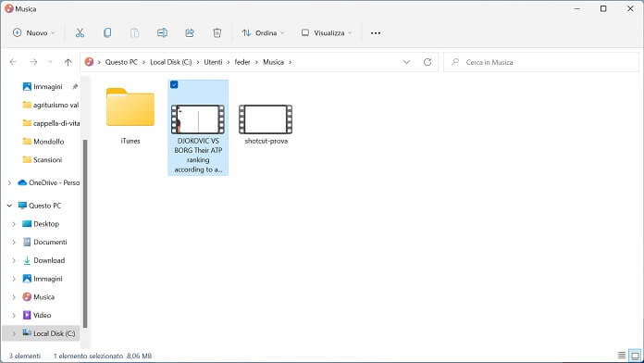Select OneDrive - Perso in sidebar
The image size is (644, 363).
49,182
